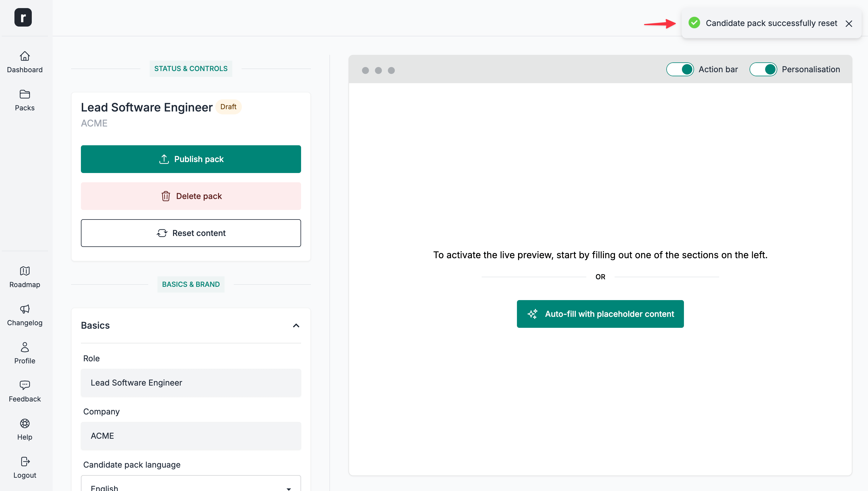
Task: Toggle the Personalisation switch
Action: coord(763,70)
